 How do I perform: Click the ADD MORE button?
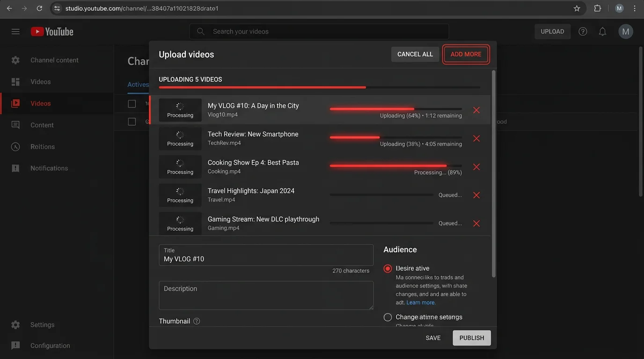click(x=466, y=54)
